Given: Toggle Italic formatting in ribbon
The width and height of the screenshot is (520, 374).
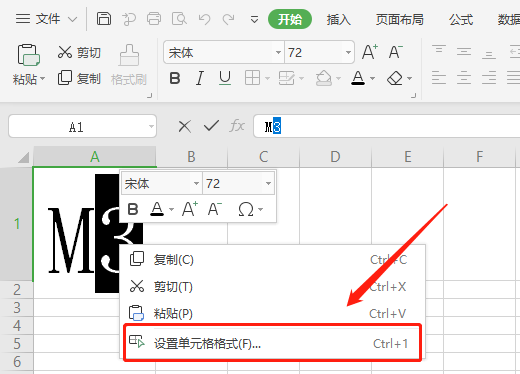Looking at the screenshot, I should pyautogui.click(x=200, y=78).
